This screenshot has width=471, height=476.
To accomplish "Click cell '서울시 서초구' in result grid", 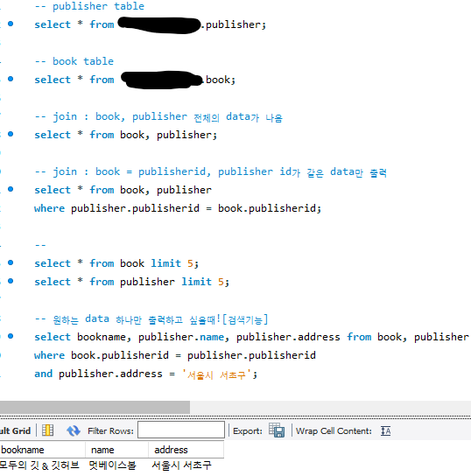I will tap(181, 465).
